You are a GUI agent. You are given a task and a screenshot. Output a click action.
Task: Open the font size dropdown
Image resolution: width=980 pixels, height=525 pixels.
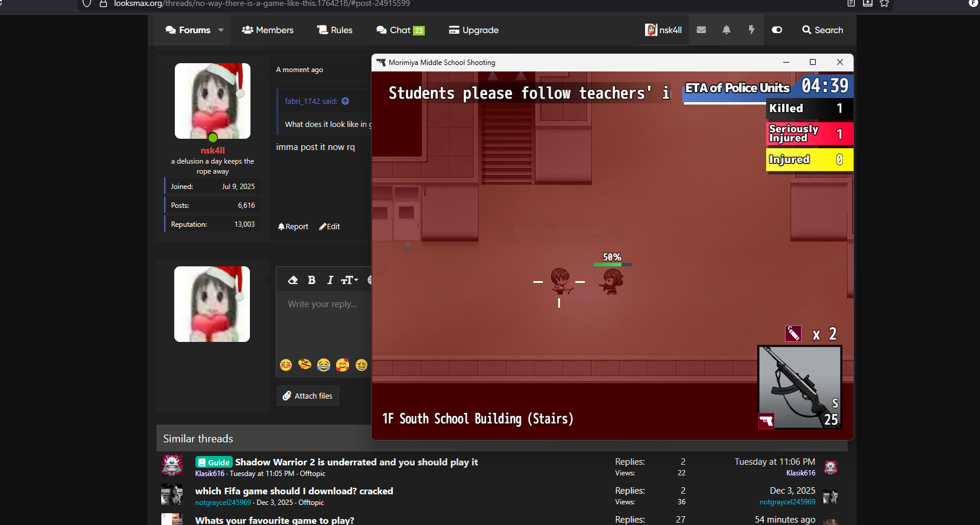[350, 280]
